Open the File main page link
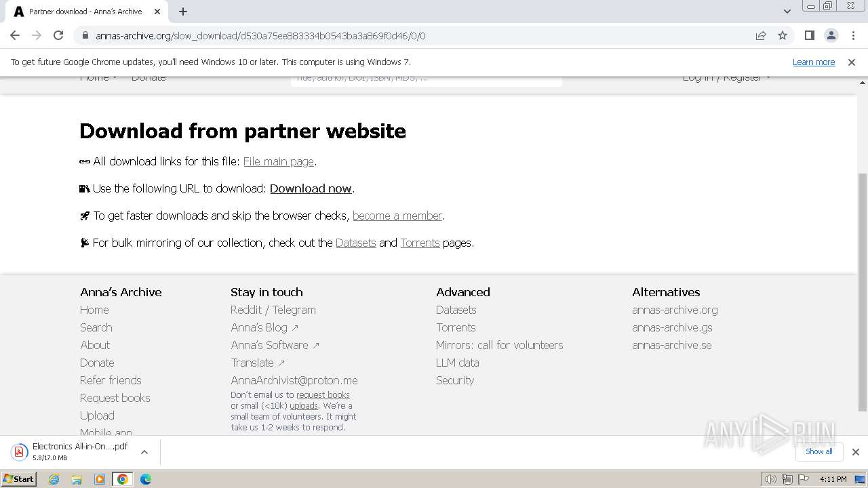 (x=279, y=161)
